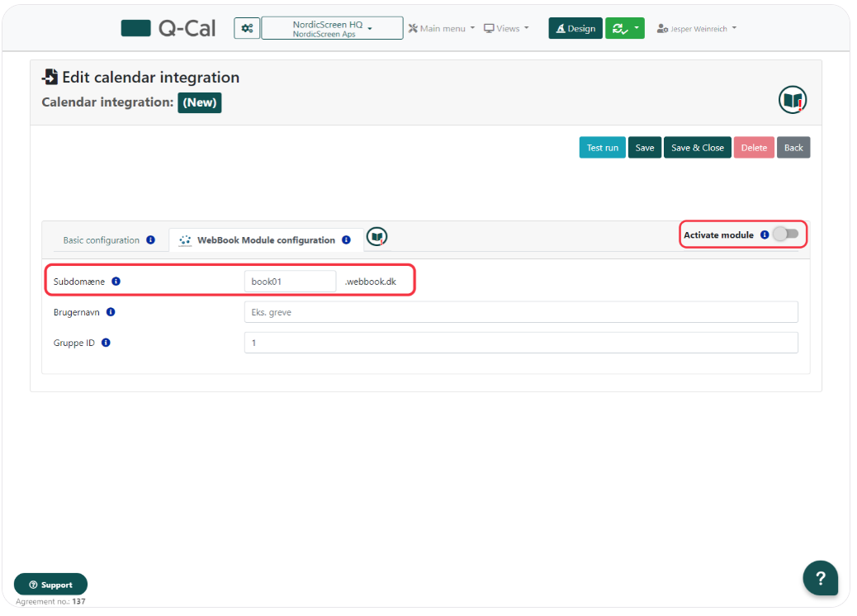
Task: Click Save & Close button
Action: click(698, 148)
